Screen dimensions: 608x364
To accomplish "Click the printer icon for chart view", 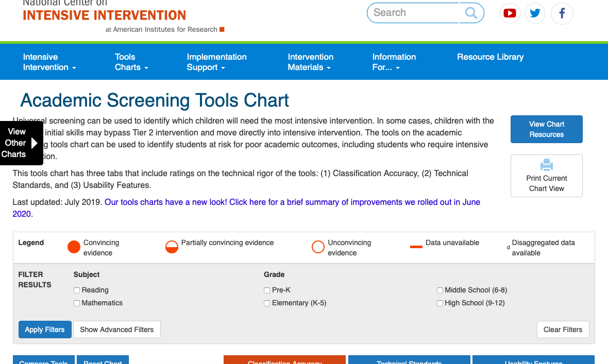I will (x=546, y=165).
